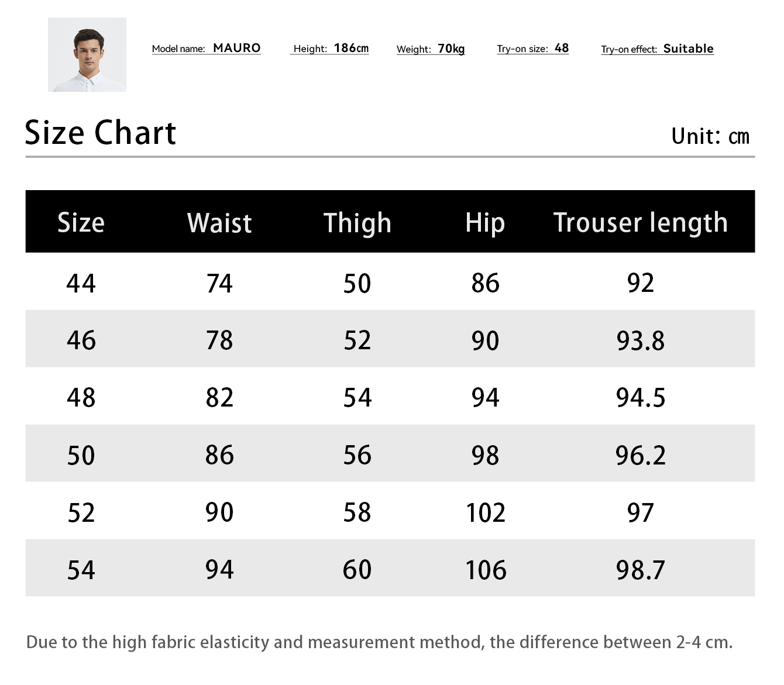Image resolution: width=784 pixels, height=685 pixels.
Task: Click the Trouser length column header
Action: point(640,223)
